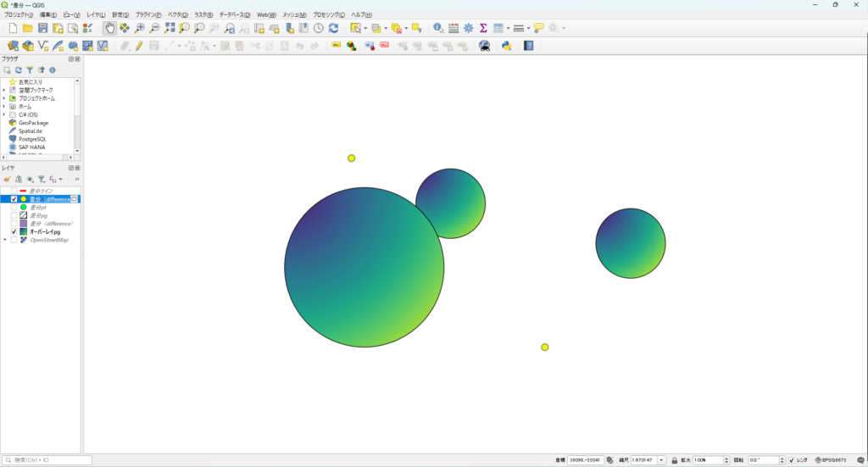Click the Save Project floppy disk icon
The height and width of the screenshot is (467, 868).
(42, 28)
